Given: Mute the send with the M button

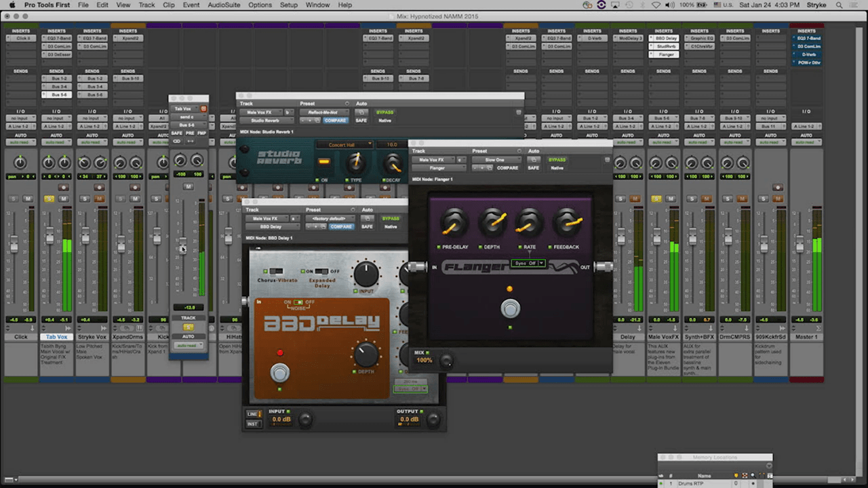Looking at the screenshot, I should click(x=189, y=187).
